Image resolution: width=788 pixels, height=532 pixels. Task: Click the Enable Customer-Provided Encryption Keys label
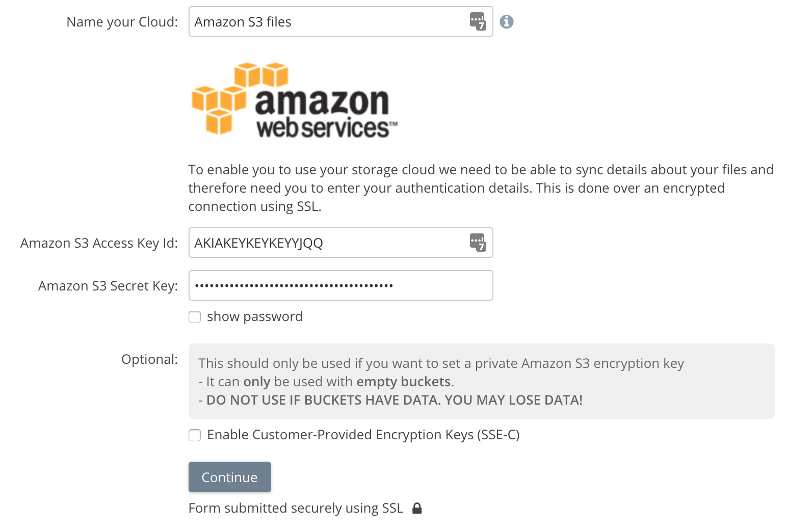point(363,435)
